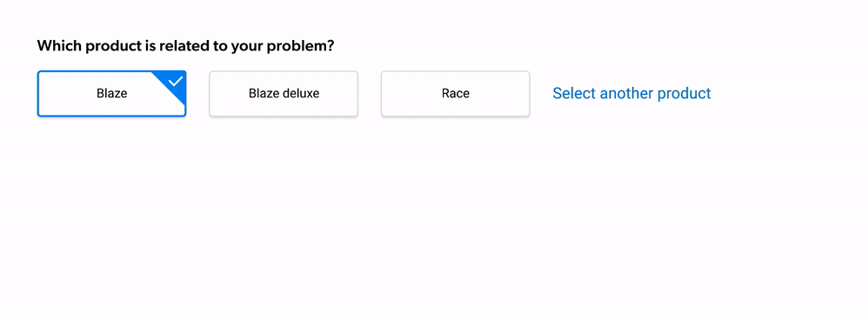Expand more products via Select another product
Viewport: 868px width, 320px height.
pos(631,93)
